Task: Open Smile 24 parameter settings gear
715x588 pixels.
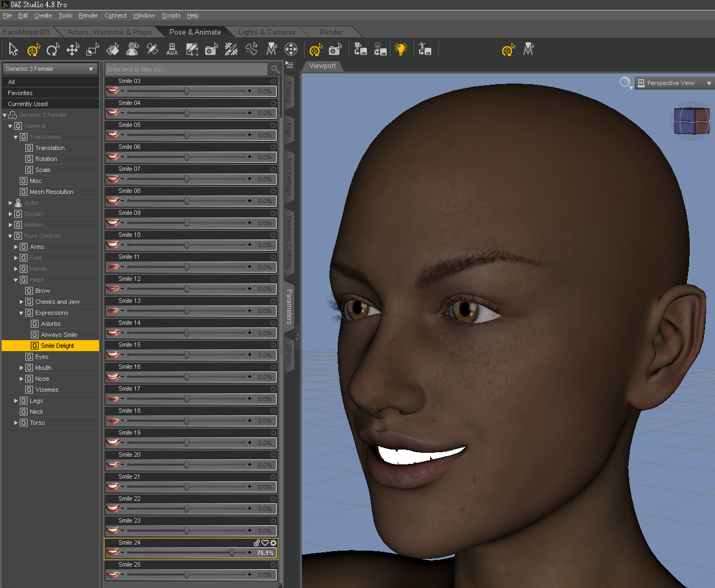Action: [x=273, y=543]
